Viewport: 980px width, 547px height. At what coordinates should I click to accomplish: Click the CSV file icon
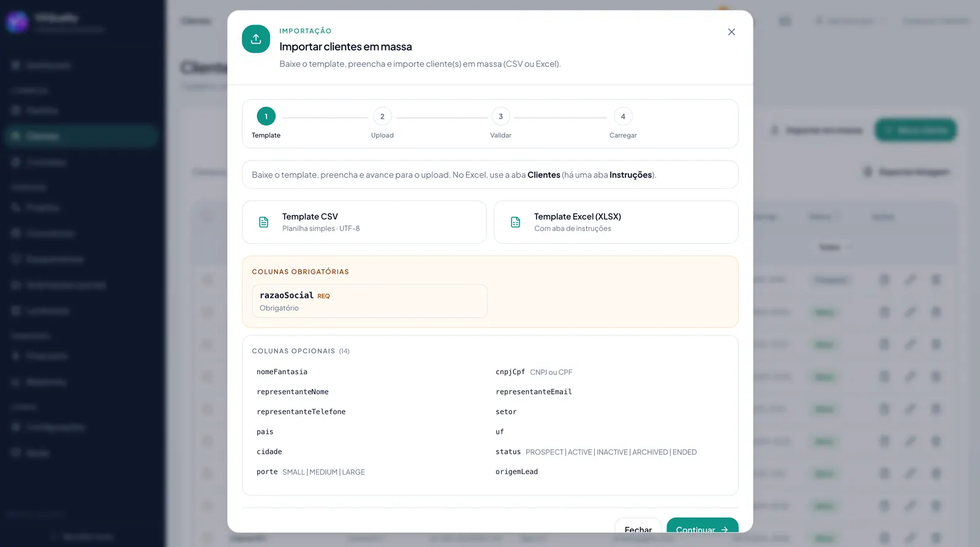(x=263, y=222)
